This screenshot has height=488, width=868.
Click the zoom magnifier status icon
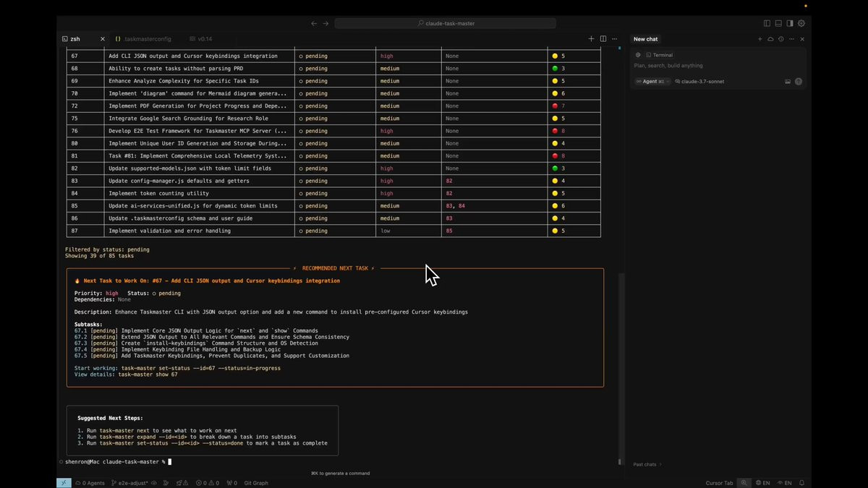pos(744,483)
